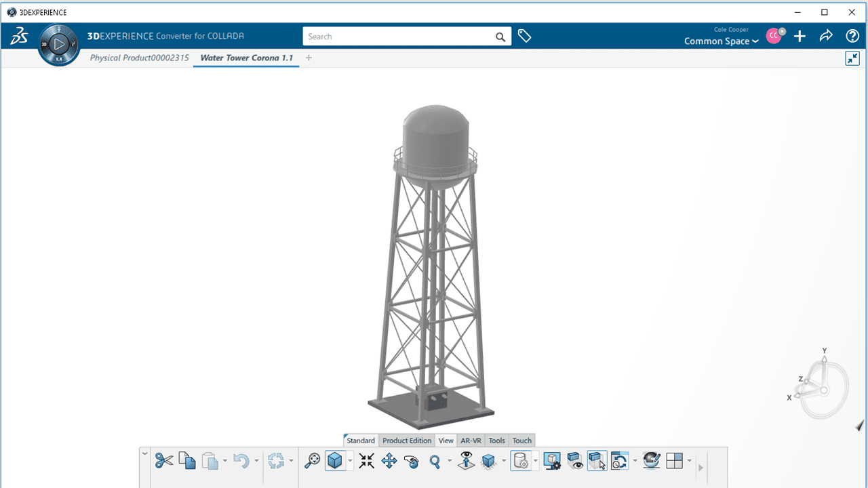Open the Compass play button
The width and height of the screenshot is (868, 488).
click(59, 45)
